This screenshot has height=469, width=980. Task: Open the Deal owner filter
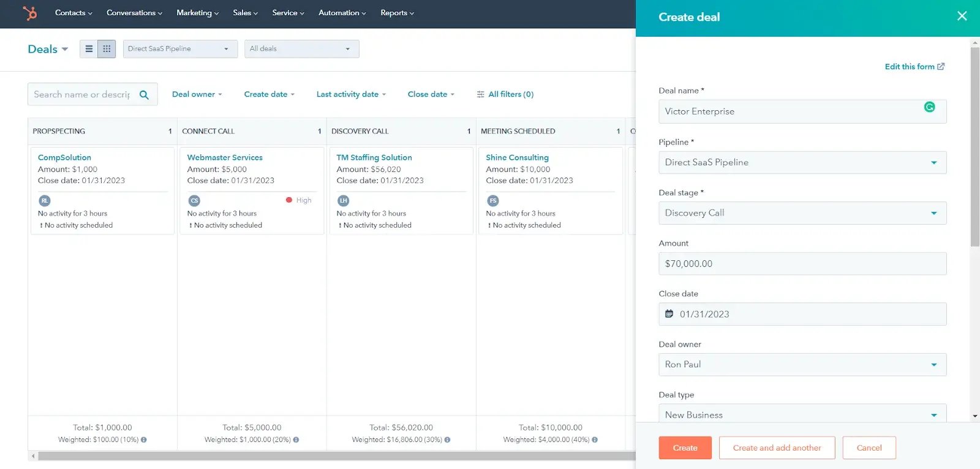(x=197, y=94)
